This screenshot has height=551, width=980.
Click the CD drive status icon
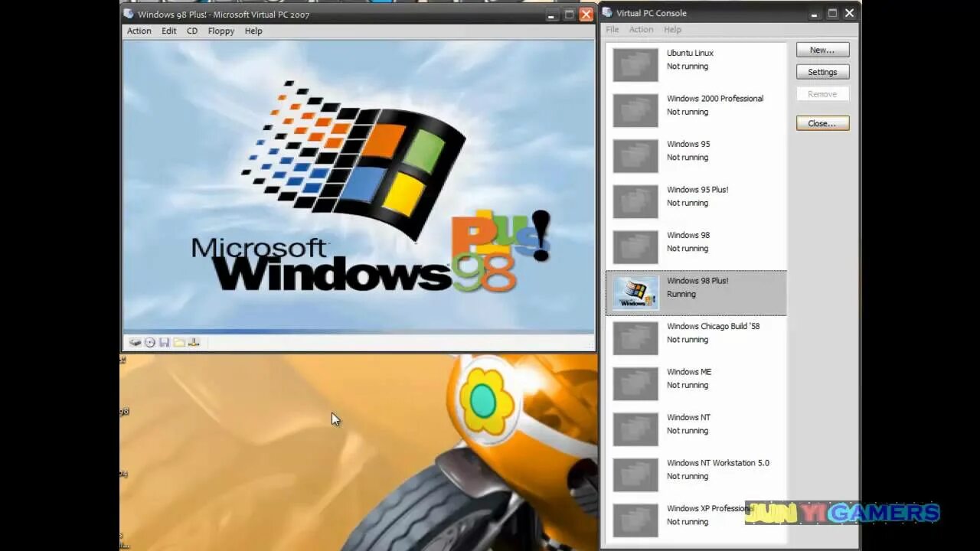coord(149,343)
